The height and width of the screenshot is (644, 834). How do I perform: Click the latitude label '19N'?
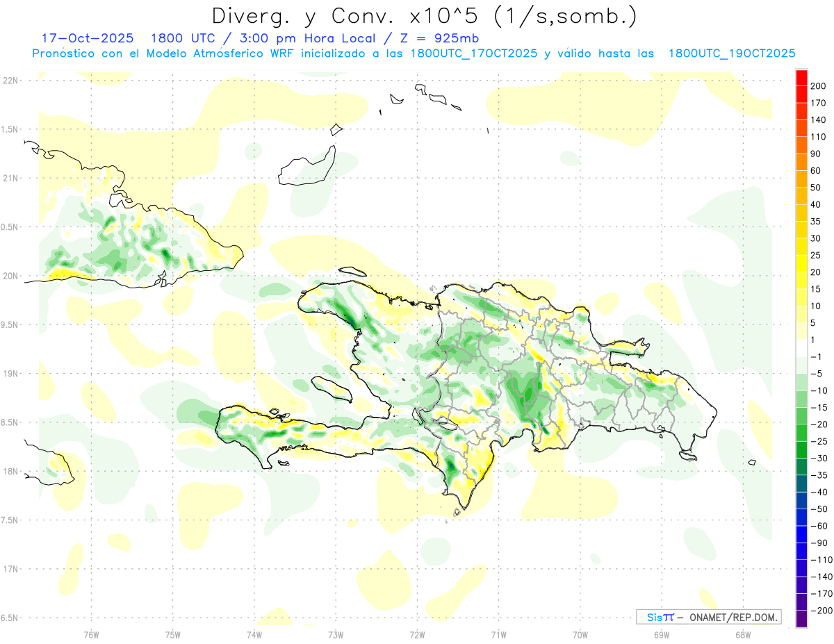pos(10,374)
